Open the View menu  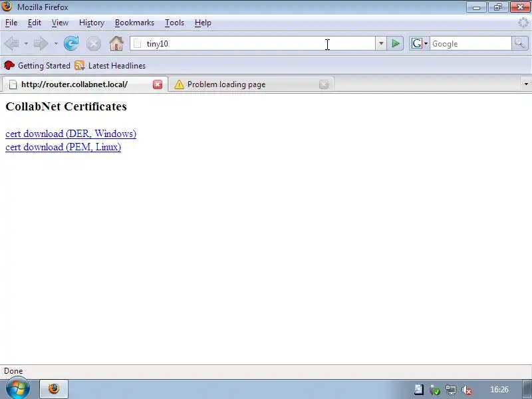60,23
